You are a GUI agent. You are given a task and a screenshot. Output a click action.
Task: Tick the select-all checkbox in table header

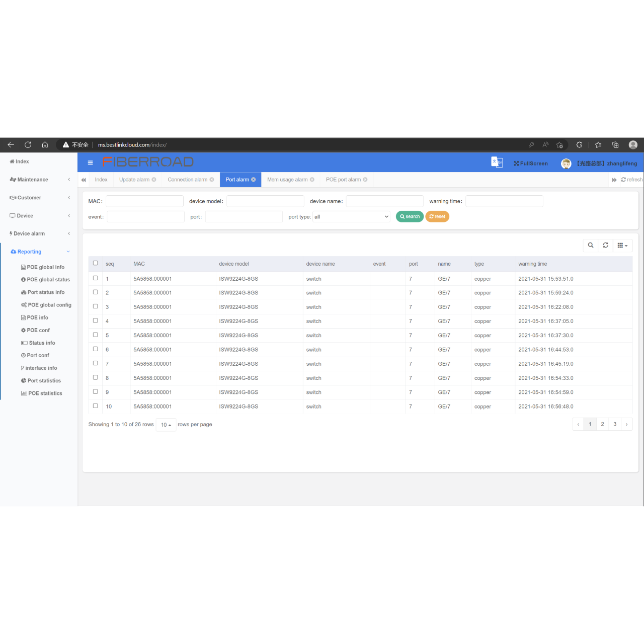coord(95,263)
